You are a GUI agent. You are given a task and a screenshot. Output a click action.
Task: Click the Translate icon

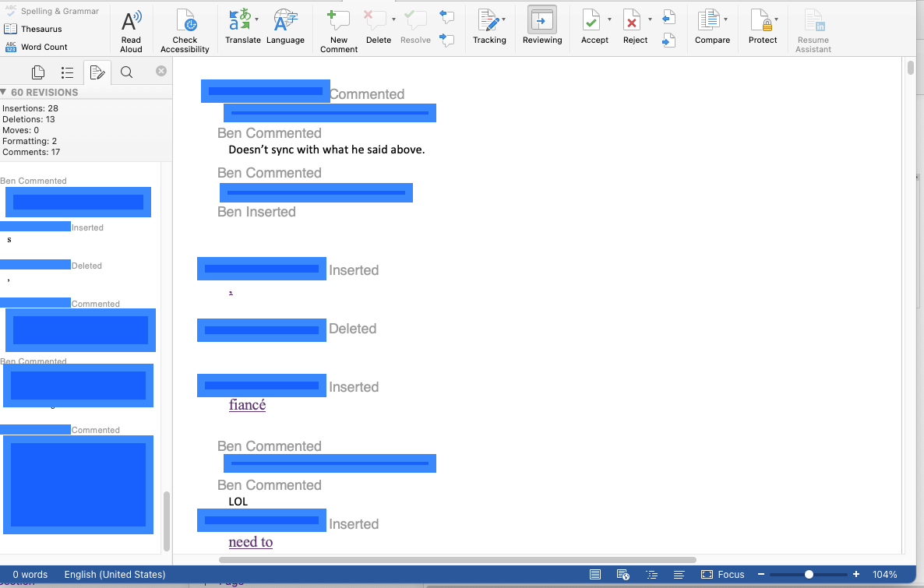tap(239, 19)
